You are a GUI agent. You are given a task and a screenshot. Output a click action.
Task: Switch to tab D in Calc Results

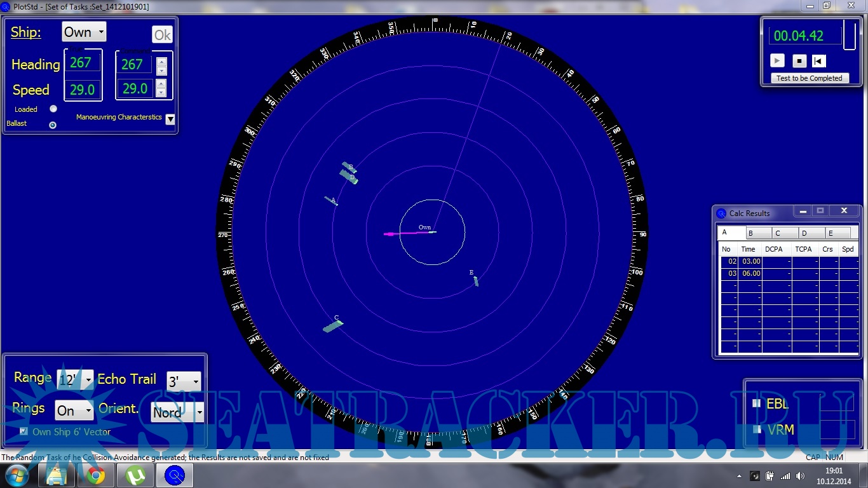point(811,233)
